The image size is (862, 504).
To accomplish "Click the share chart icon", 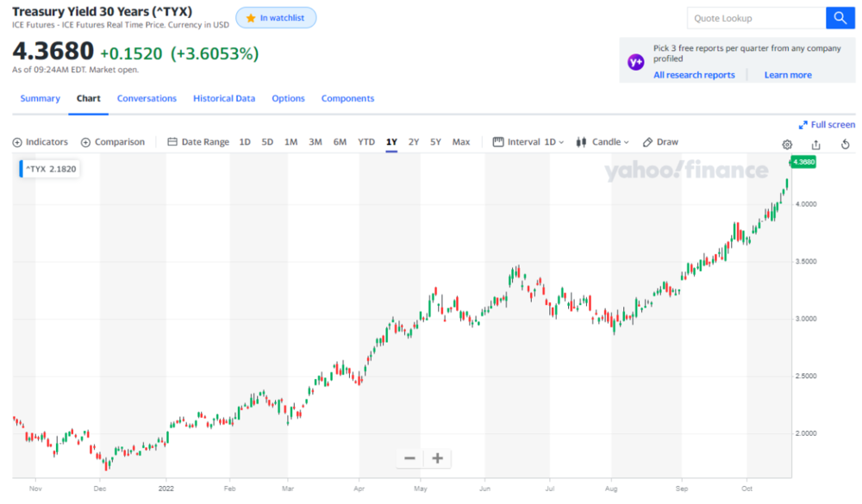I will (x=815, y=145).
